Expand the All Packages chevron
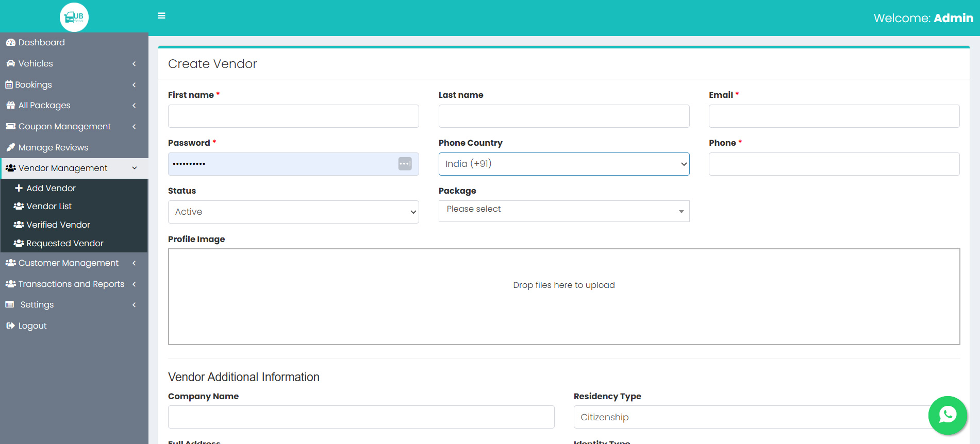The width and height of the screenshot is (980, 444). [x=134, y=105]
